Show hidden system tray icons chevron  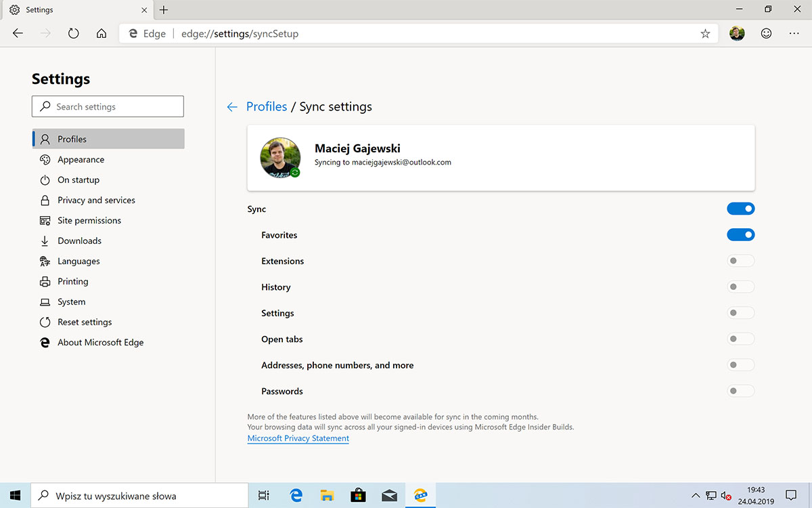pos(695,496)
